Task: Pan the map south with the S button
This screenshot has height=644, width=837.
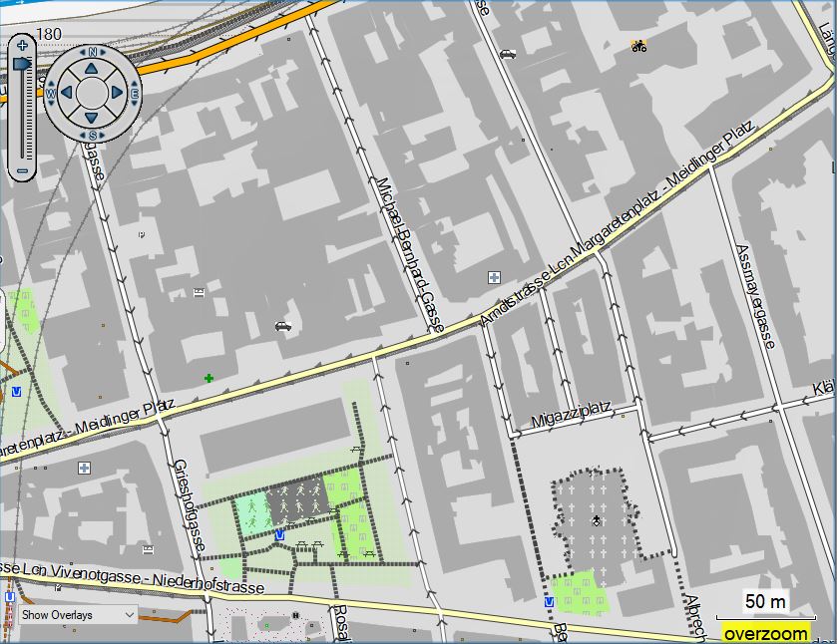Action: (x=91, y=136)
